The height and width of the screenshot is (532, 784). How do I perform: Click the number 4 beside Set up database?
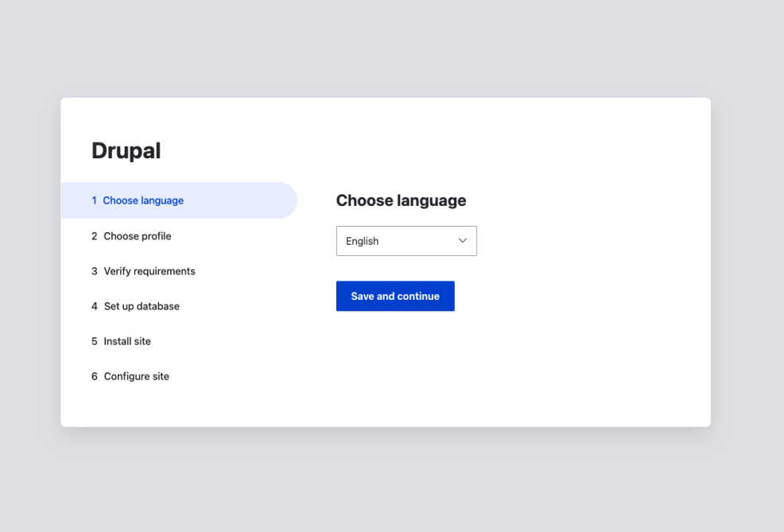click(x=94, y=306)
